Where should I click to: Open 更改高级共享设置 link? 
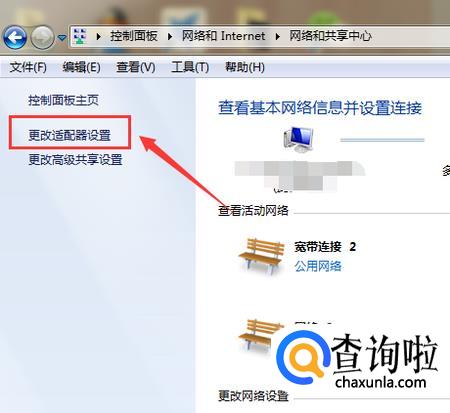pos(75,160)
